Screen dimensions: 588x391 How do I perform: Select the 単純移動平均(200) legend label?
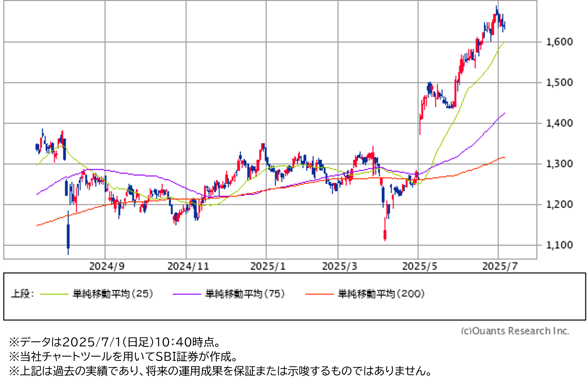(x=381, y=294)
